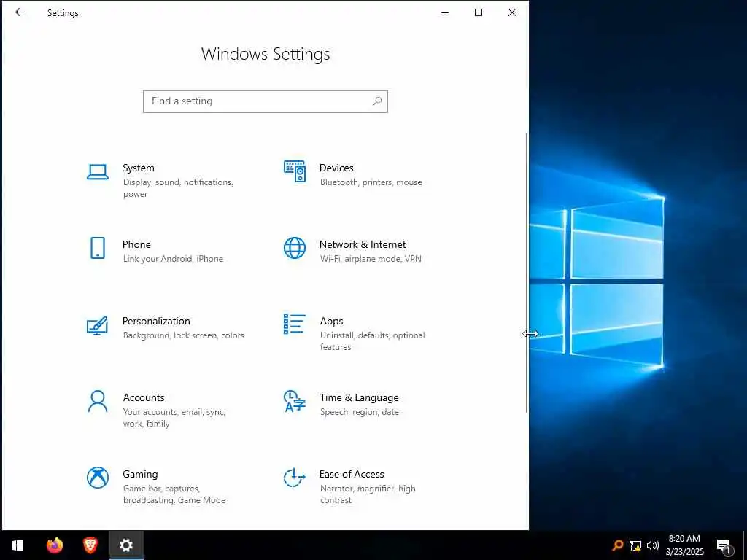Viewport: 747px width, 560px height.
Task: Select the Time & Language icon
Action: pyautogui.click(x=295, y=401)
